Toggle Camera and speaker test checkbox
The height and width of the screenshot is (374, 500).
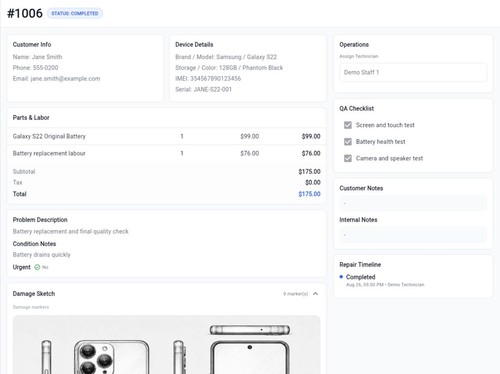click(x=348, y=158)
